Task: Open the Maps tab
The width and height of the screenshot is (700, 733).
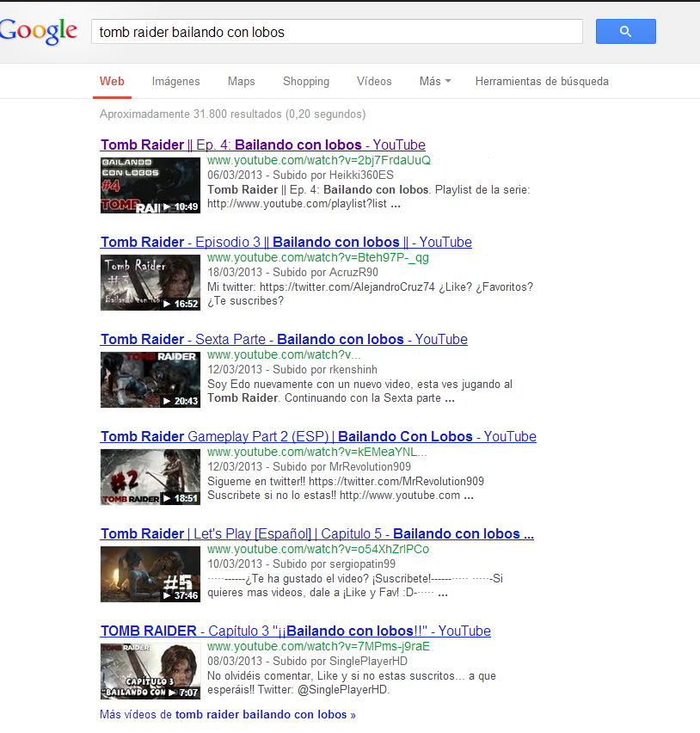Action: (x=241, y=82)
